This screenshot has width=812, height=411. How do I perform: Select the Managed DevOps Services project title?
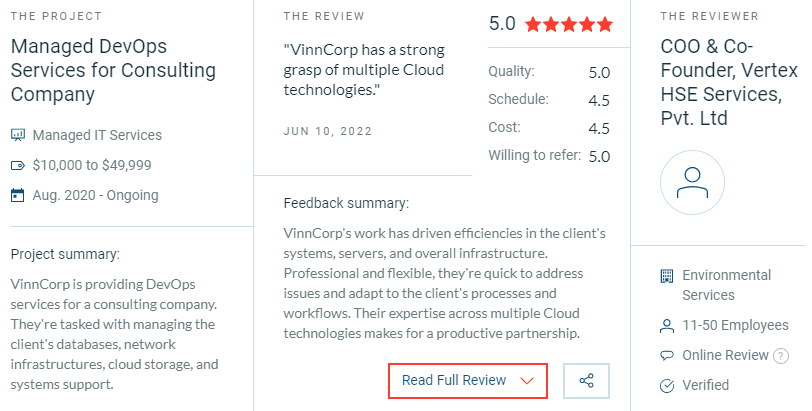(113, 70)
